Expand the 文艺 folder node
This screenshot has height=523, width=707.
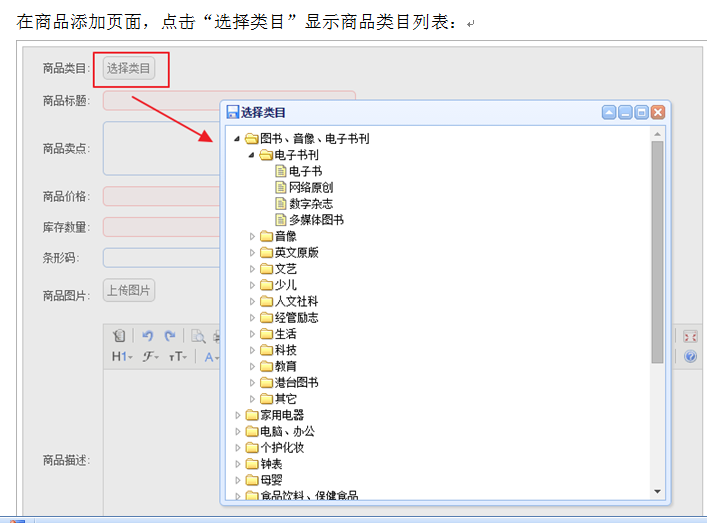click(x=252, y=269)
